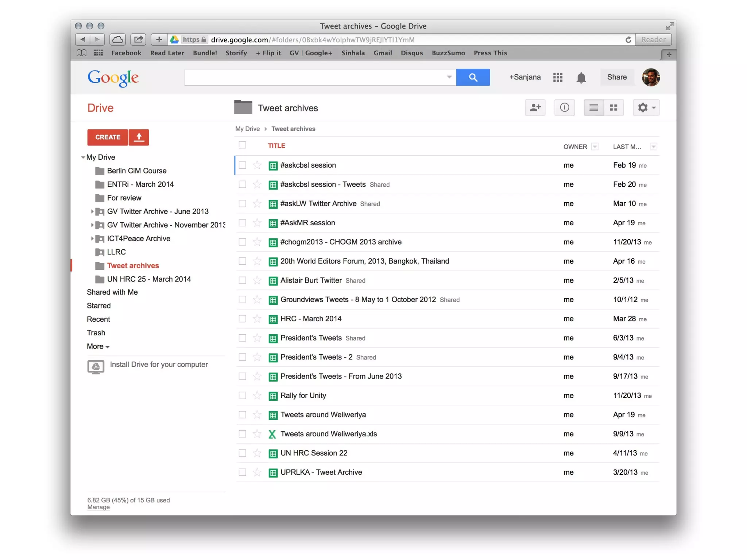Click the Manage storage link
Screen dimensions: 747x560
98,507
